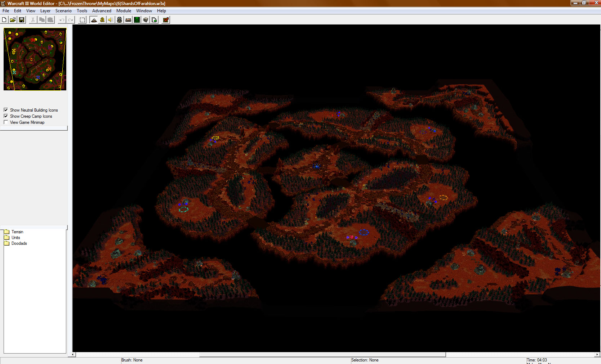Click the Paste toolbar icon
Screen dimensions: 601x364
coord(50,20)
